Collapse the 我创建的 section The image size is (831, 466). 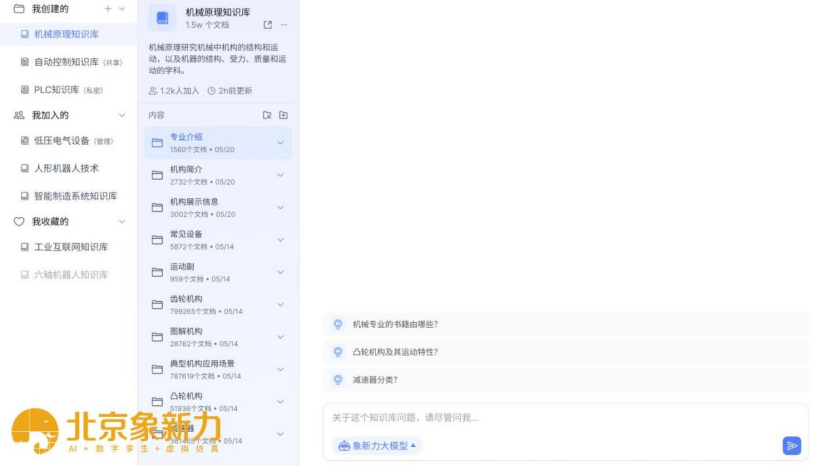click(122, 8)
